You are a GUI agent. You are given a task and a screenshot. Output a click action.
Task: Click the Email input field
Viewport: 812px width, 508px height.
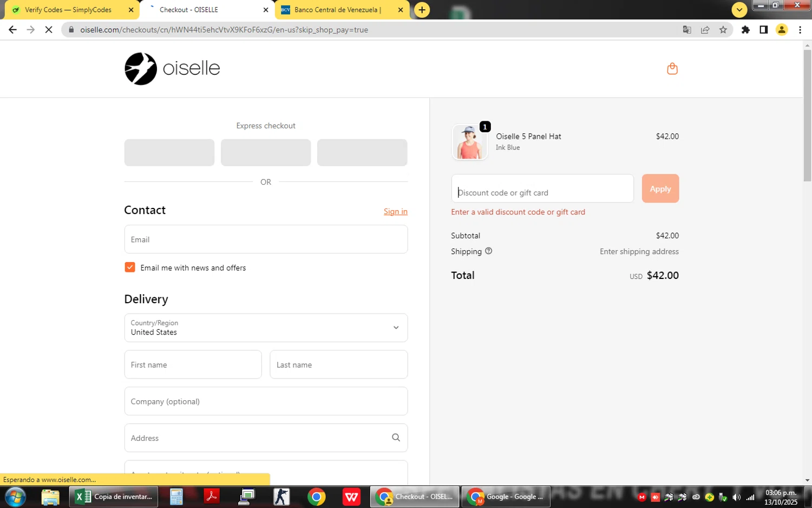[x=266, y=239]
